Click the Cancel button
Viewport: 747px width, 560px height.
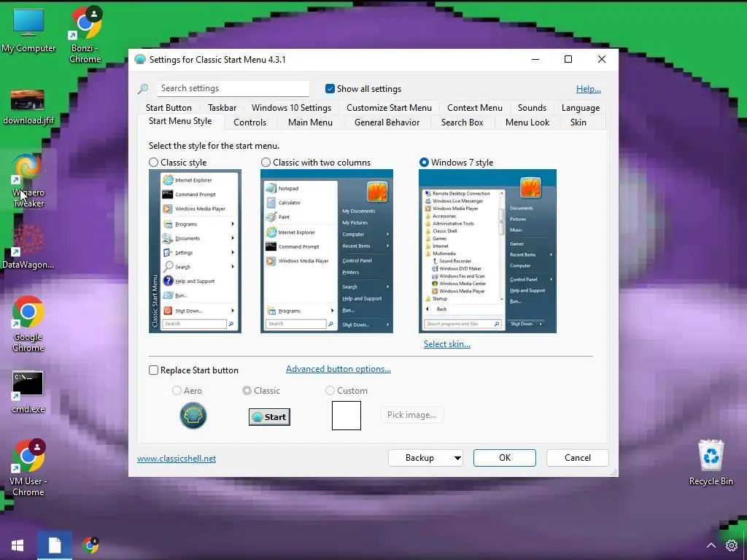point(578,458)
